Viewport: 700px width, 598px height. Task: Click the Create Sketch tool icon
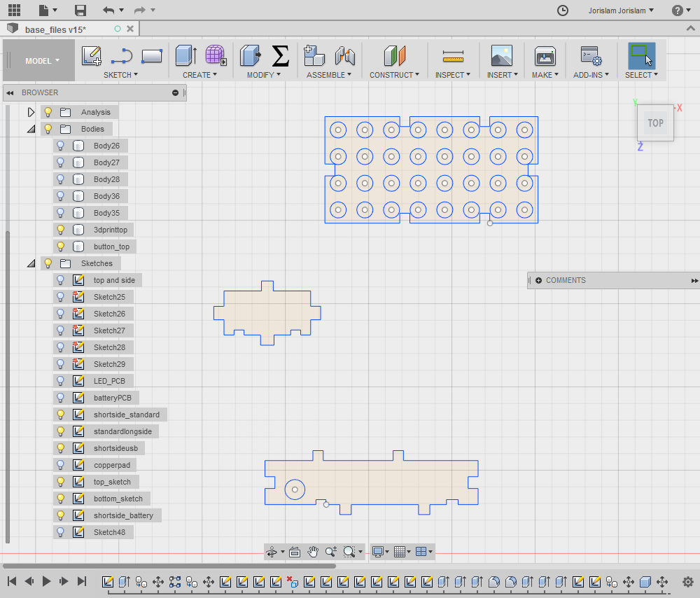click(x=92, y=56)
